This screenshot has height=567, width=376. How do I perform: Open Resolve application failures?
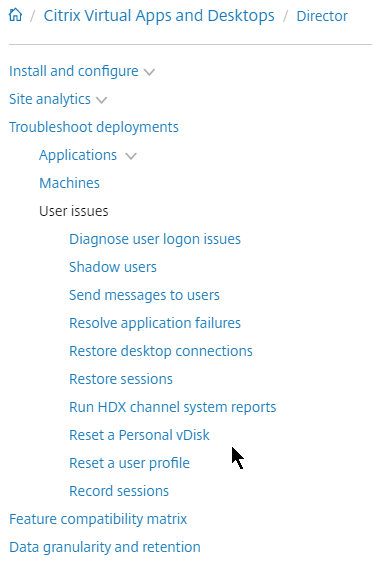(x=155, y=323)
